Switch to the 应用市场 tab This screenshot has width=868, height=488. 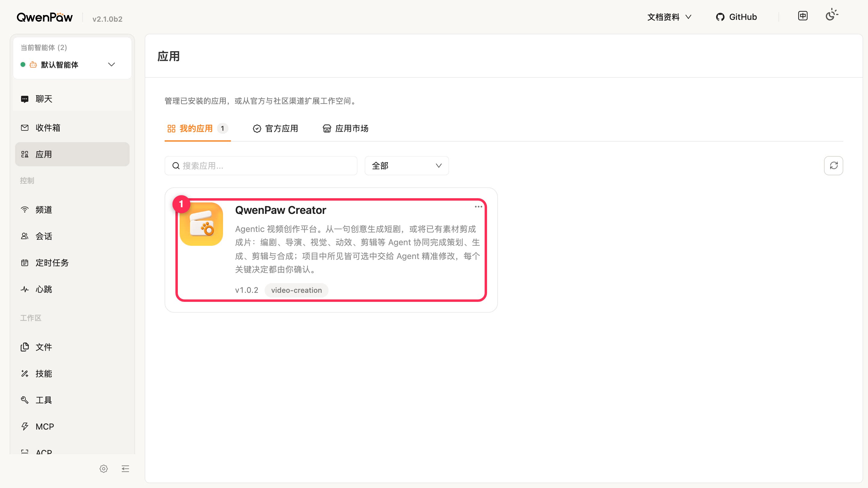tap(346, 129)
